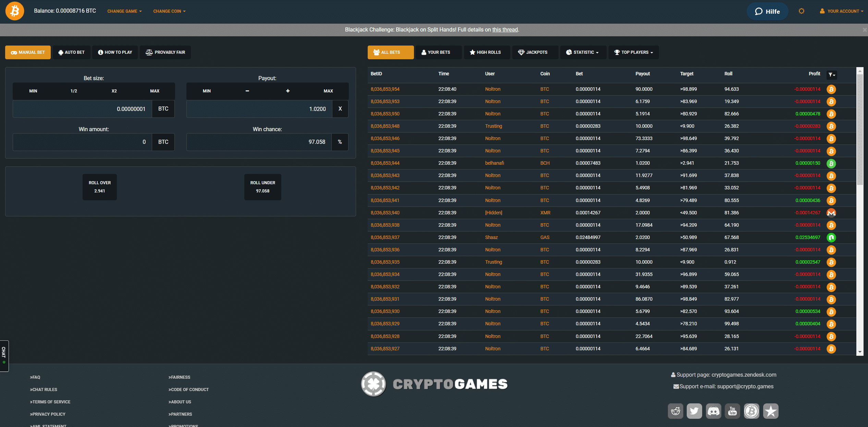Open bet ID 8,036,853,954
868x427 pixels.
click(385, 89)
